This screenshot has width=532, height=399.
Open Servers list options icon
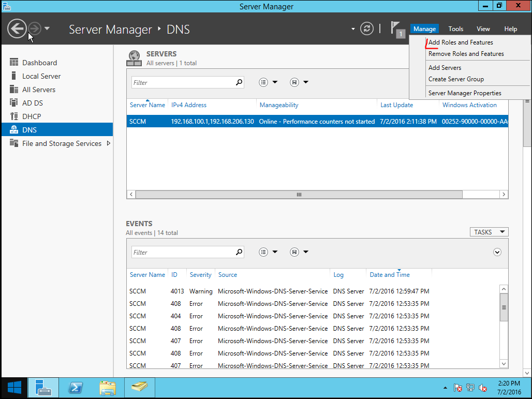pyautogui.click(x=263, y=82)
